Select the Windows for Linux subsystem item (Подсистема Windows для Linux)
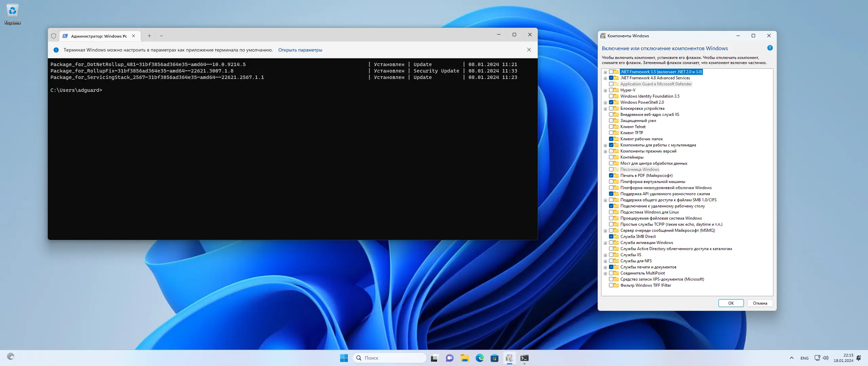This screenshot has width=868, height=366. point(649,212)
